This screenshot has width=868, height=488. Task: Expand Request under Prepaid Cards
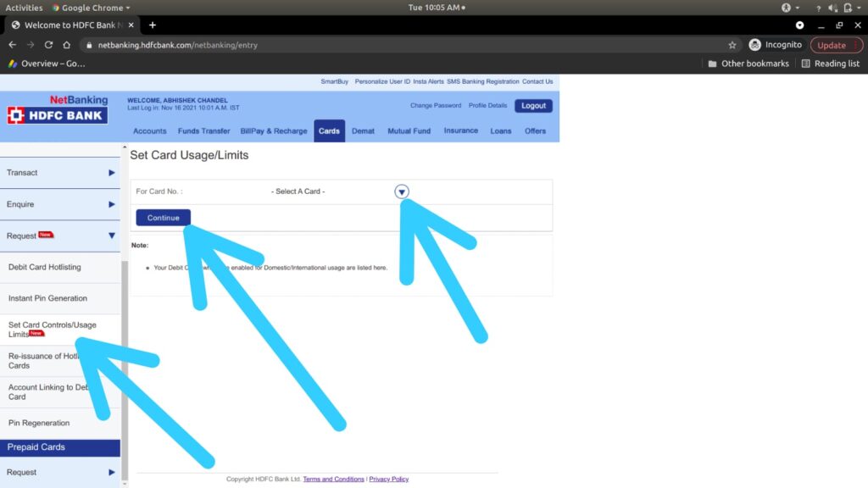(60, 472)
